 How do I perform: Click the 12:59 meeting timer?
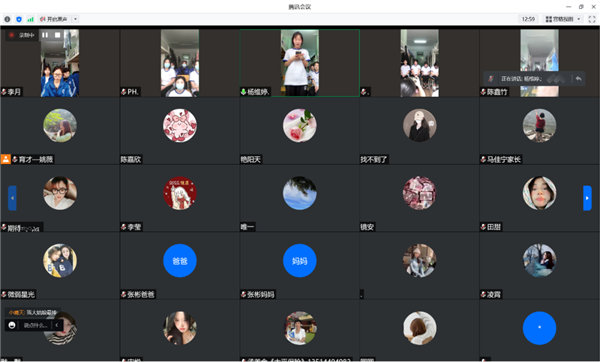(x=528, y=19)
